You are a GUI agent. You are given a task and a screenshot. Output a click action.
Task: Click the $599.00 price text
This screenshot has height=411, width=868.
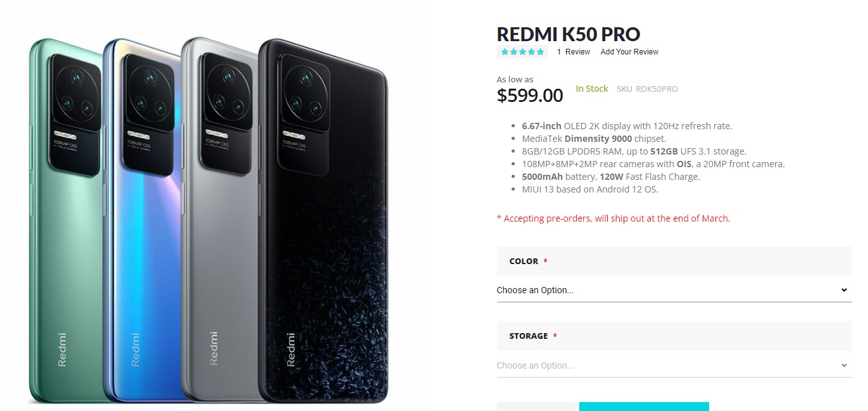(x=530, y=96)
